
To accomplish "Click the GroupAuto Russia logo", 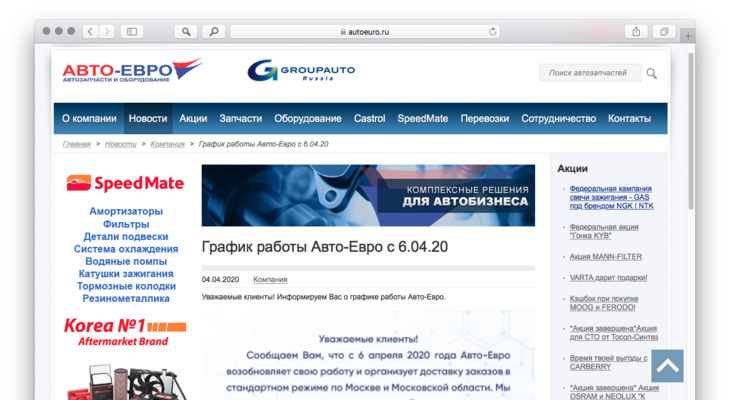I will pos(301,70).
